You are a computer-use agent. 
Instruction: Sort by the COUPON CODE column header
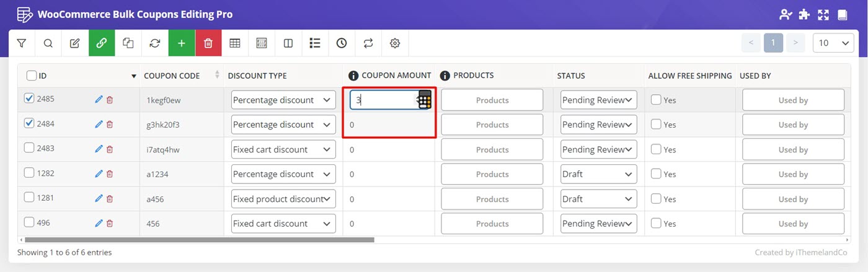point(172,76)
